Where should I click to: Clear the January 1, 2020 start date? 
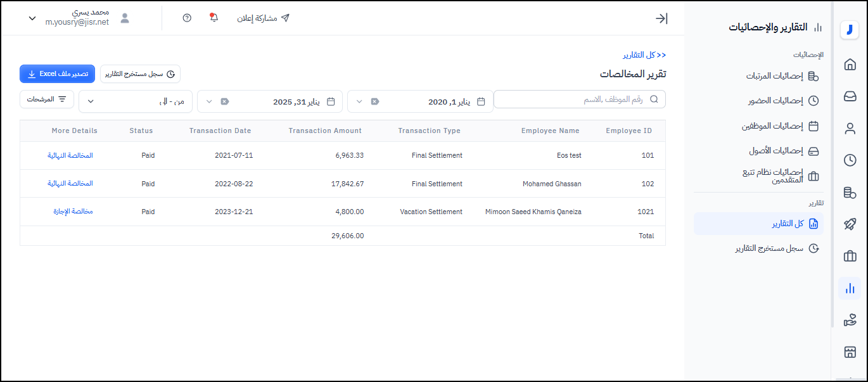coord(374,101)
